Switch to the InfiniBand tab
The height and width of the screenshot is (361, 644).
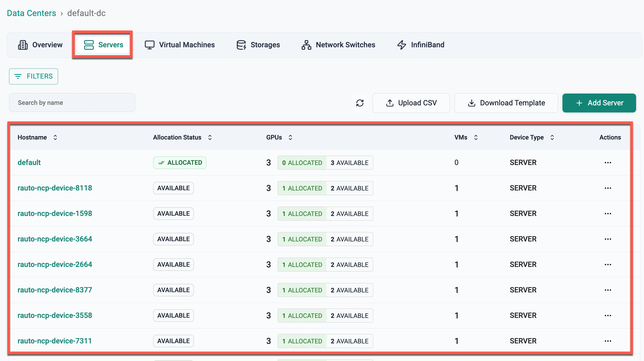(421, 45)
